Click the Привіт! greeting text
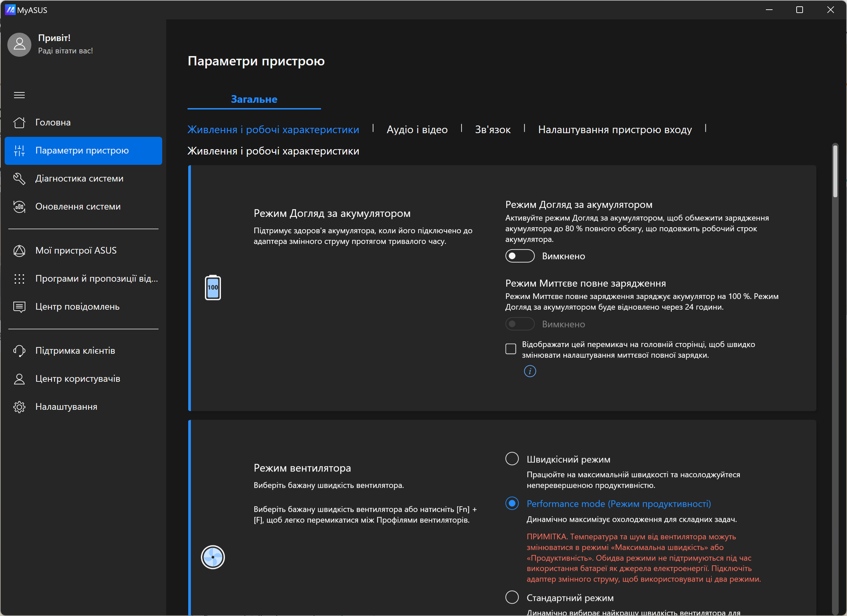This screenshot has height=616, width=847. tap(54, 38)
